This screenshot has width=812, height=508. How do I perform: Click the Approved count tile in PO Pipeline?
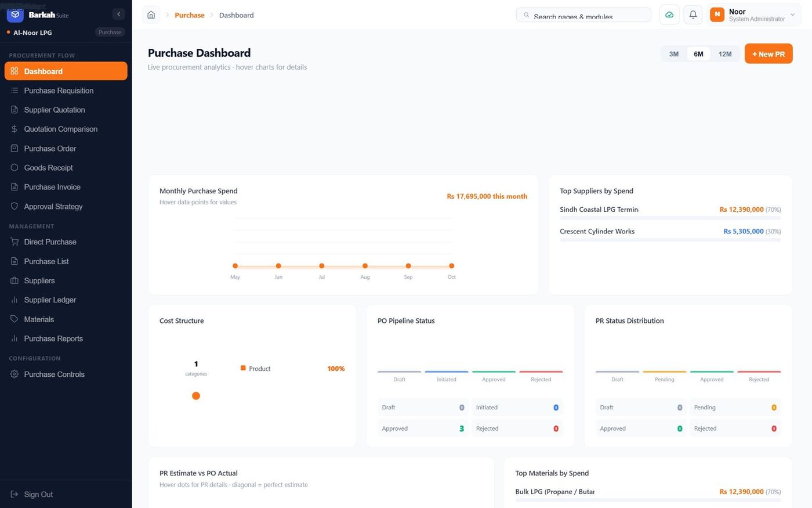tap(423, 428)
